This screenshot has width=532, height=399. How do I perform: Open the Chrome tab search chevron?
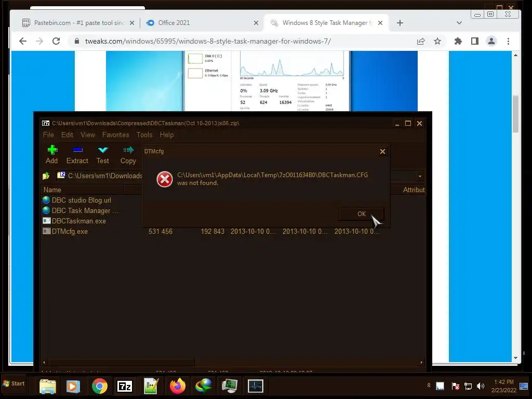click(459, 23)
